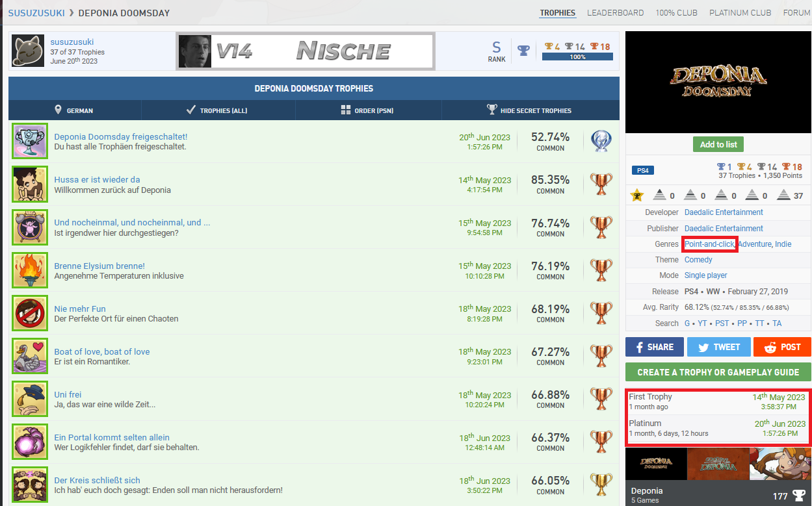This screenshot has height=506, width=812.
Task: Click the Hussa er ist wieder da trophy image
Action: [x=30, y=184]
